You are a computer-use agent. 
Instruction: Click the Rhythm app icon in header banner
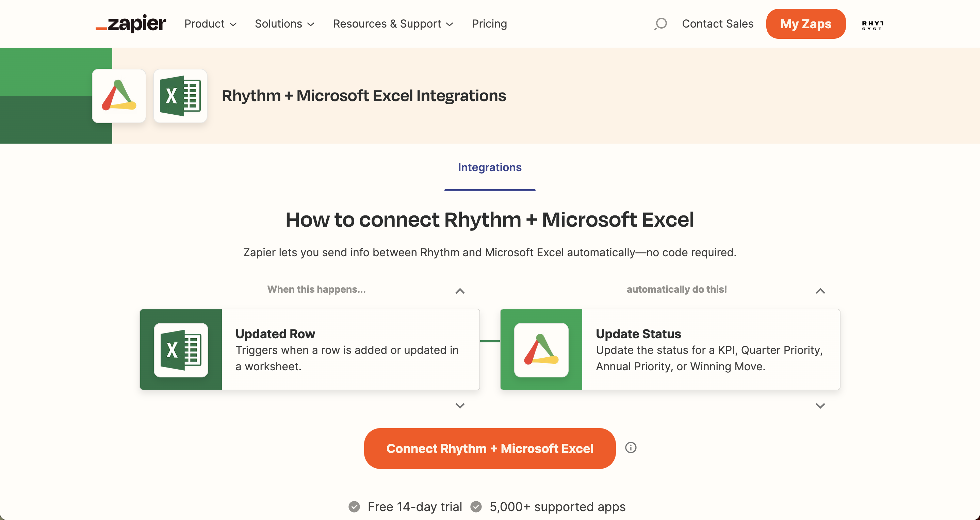tap(119, 96)
